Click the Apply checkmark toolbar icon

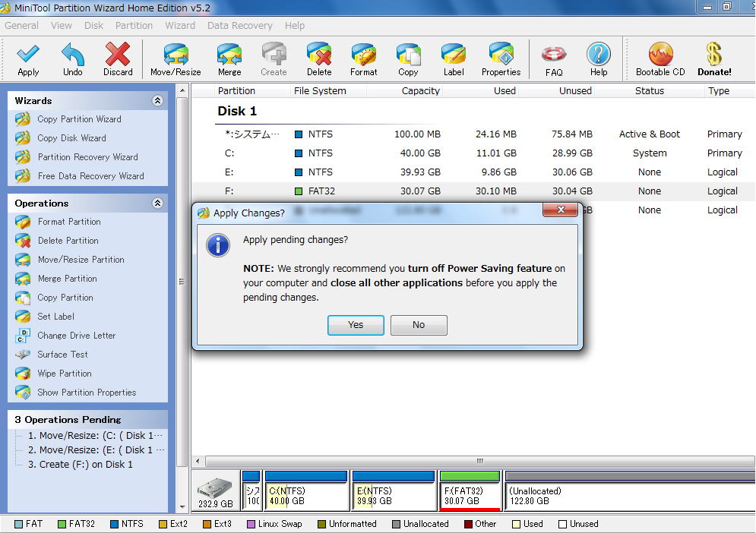28,54
